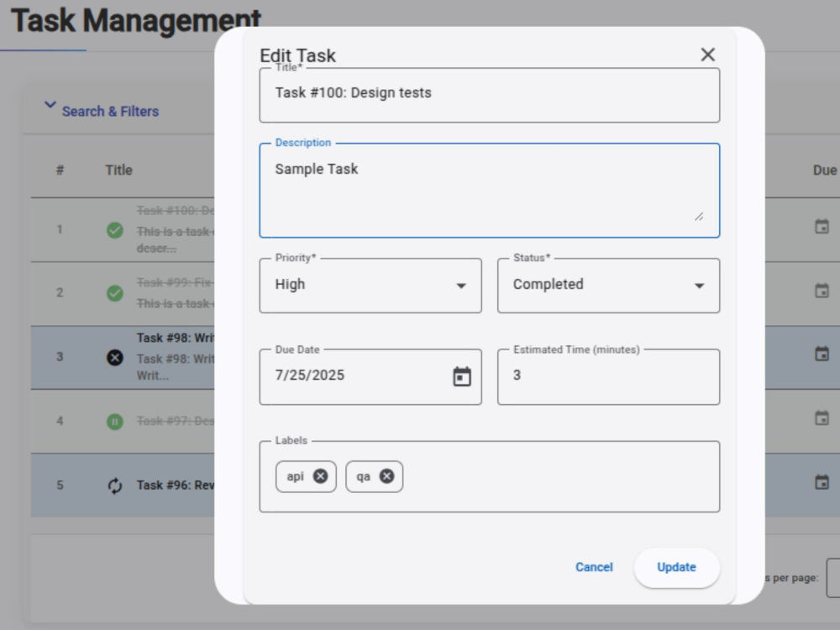Click calendar icon in table row 4
This screenshot has width=840, height=630.
[822, 417]
